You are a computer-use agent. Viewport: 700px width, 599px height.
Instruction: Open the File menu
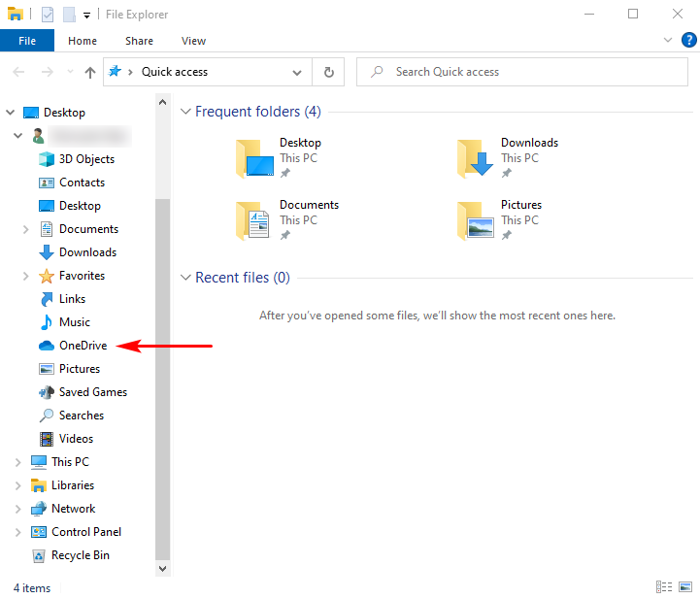[x=27, y=41]
